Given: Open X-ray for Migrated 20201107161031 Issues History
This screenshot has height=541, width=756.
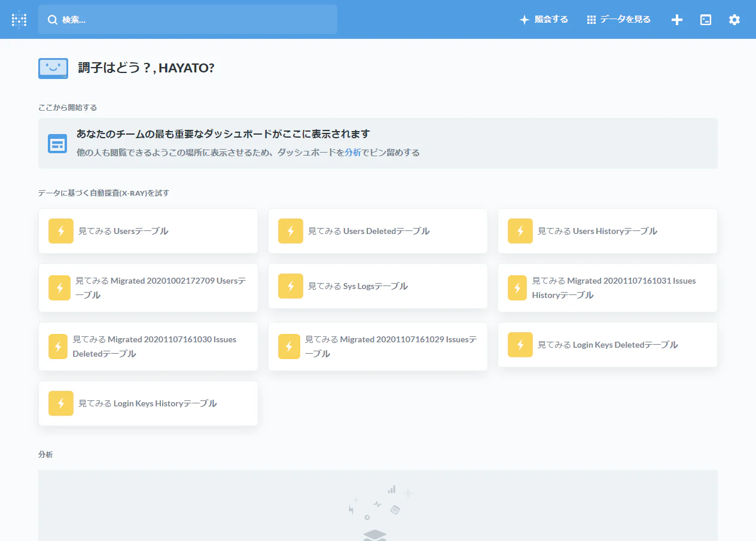Looking at the screenshot, I should [x=608, y=288].
